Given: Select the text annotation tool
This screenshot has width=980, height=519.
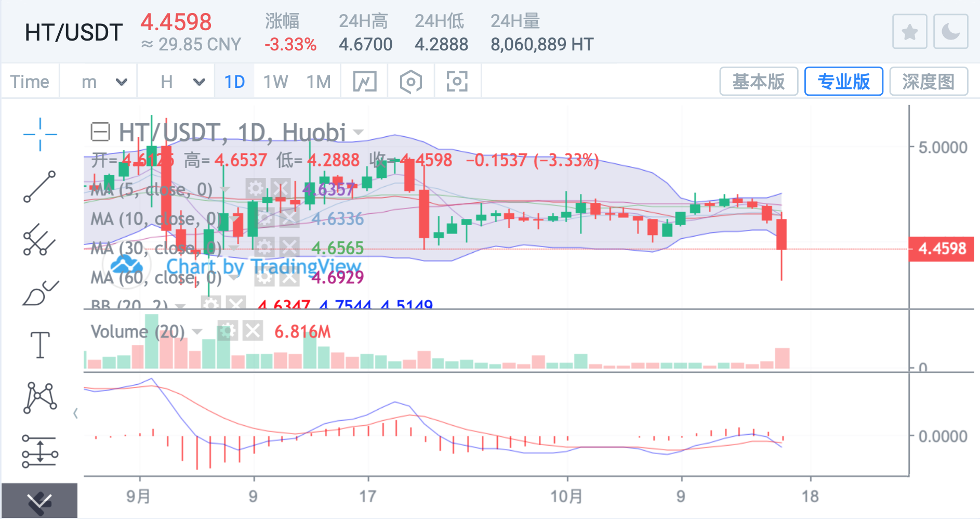Looking at the screenshot, I should pos(40,345).
